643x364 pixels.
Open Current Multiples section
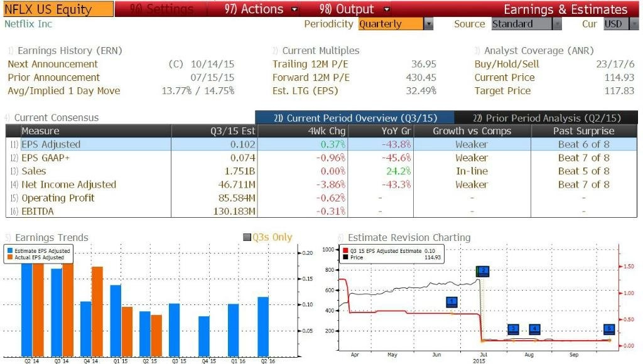tap(321, 50)
